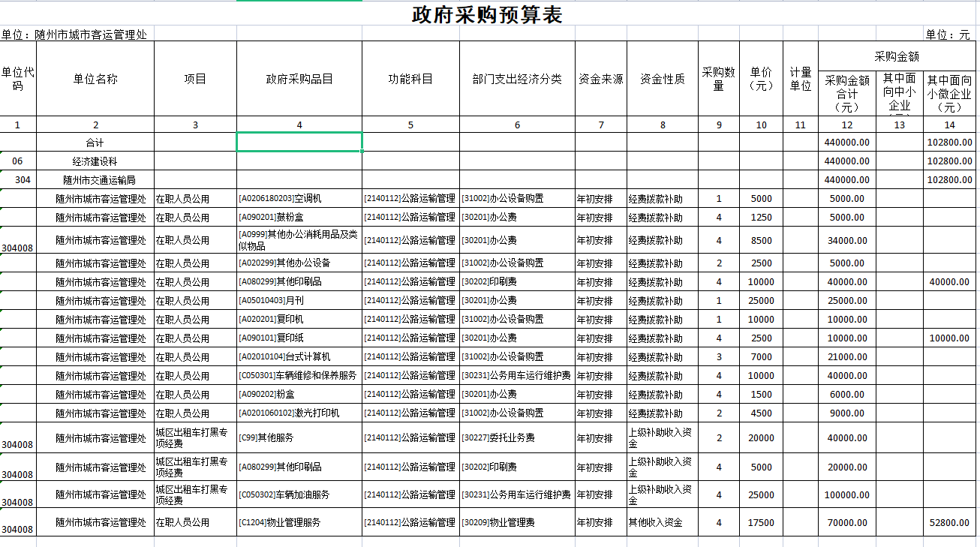Select the 政府采购品目 column header
This screenshot has height=547, width=980.
click(299, 79)
